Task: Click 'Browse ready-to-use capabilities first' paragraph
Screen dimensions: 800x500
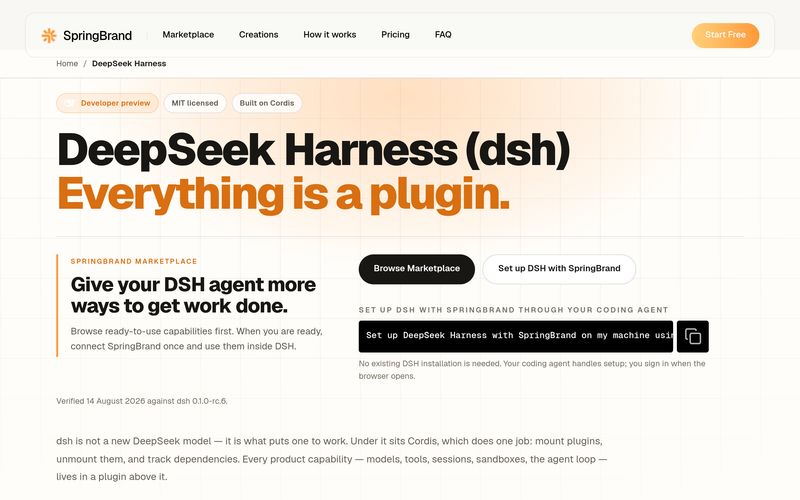Action: pyautogui.click(x=196, y=339)
